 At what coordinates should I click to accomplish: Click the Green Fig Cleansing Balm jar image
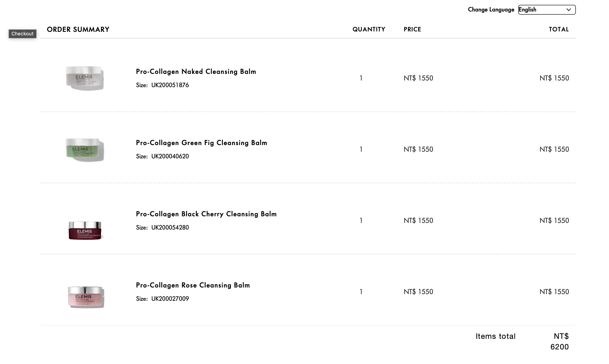click(x=85, y=149)
